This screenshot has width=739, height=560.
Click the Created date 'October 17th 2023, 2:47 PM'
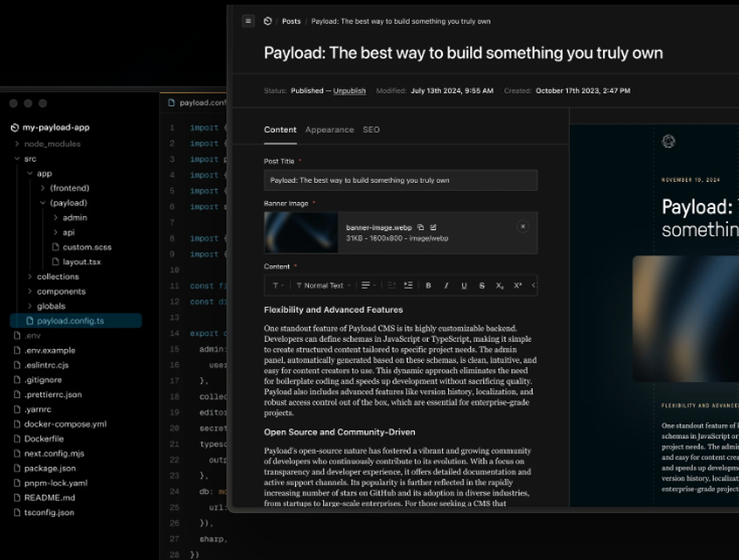(582, 91)
